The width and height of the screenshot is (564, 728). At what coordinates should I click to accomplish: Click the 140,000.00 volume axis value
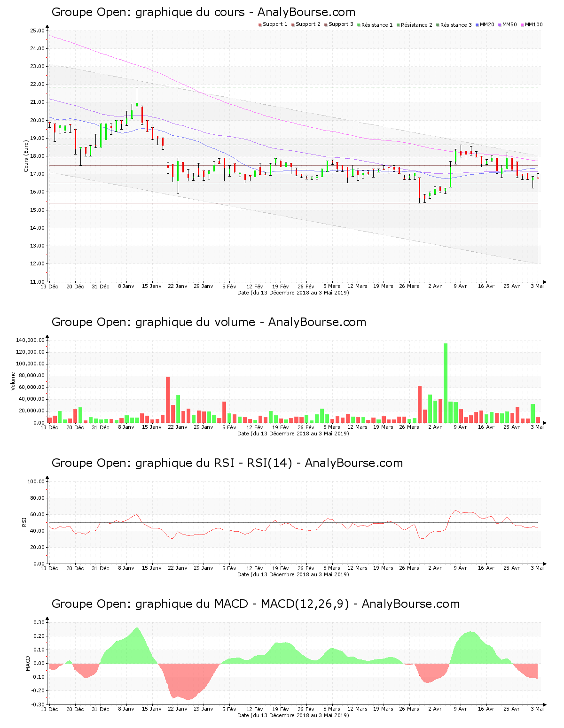30,340
